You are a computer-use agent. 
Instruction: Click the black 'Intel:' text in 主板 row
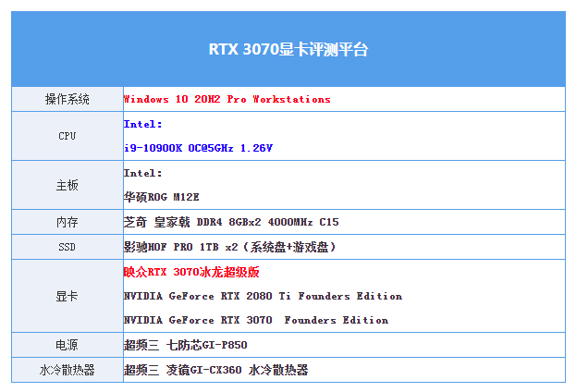pyautogui.click(x=143, y=173)
